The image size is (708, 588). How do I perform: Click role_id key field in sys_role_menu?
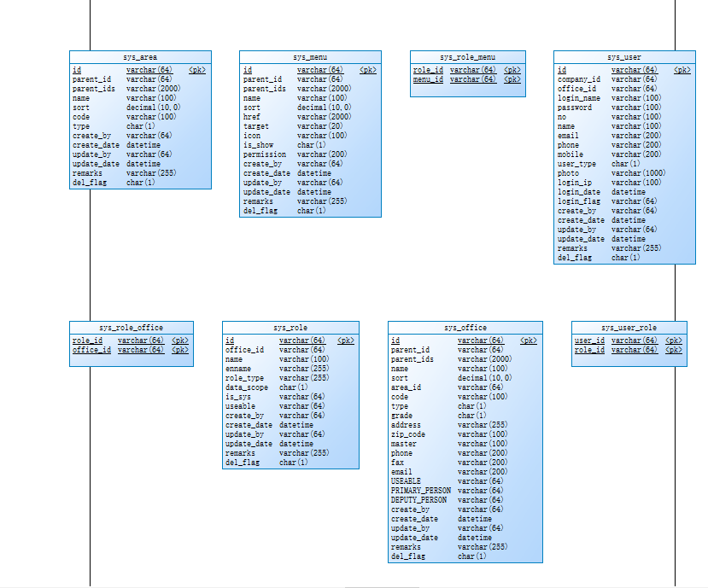429,69
